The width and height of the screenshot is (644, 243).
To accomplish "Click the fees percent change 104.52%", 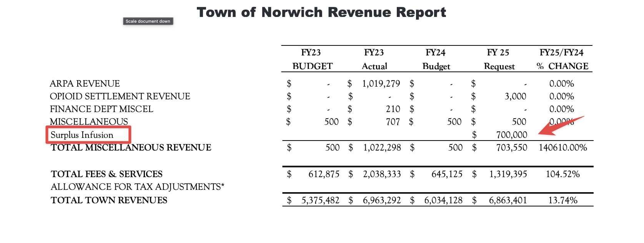I will point(563,174).
